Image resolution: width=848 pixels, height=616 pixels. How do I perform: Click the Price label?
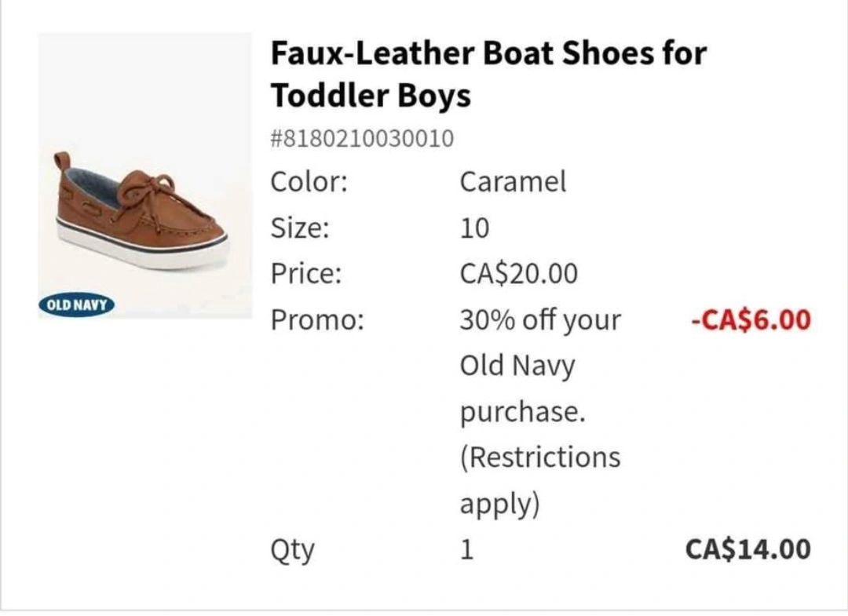pos(306,274)
